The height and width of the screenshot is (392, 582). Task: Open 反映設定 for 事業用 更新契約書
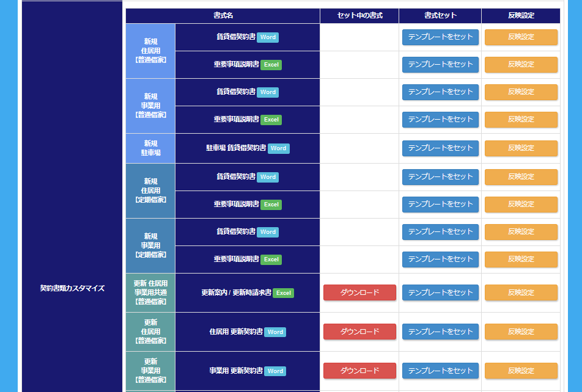521,371
